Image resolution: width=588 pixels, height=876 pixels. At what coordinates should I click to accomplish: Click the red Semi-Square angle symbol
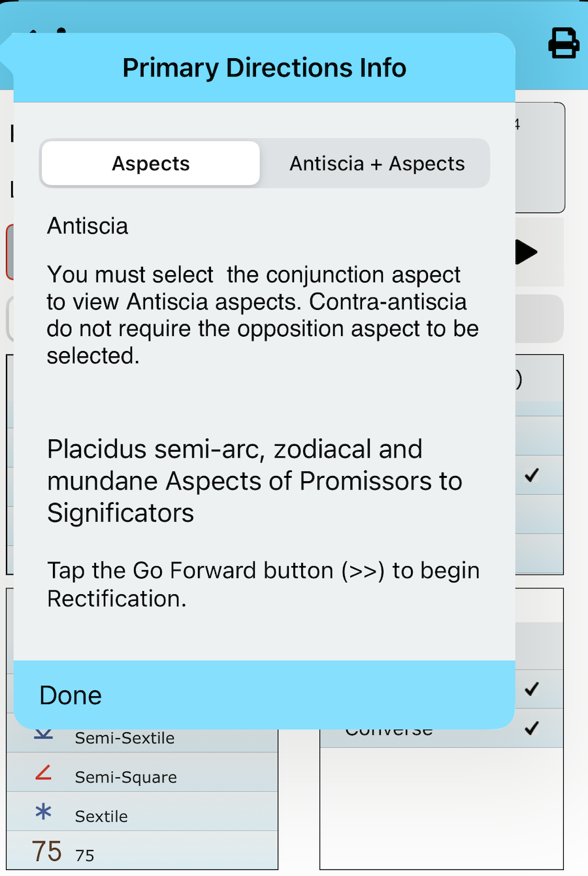[x=44, y=773]
